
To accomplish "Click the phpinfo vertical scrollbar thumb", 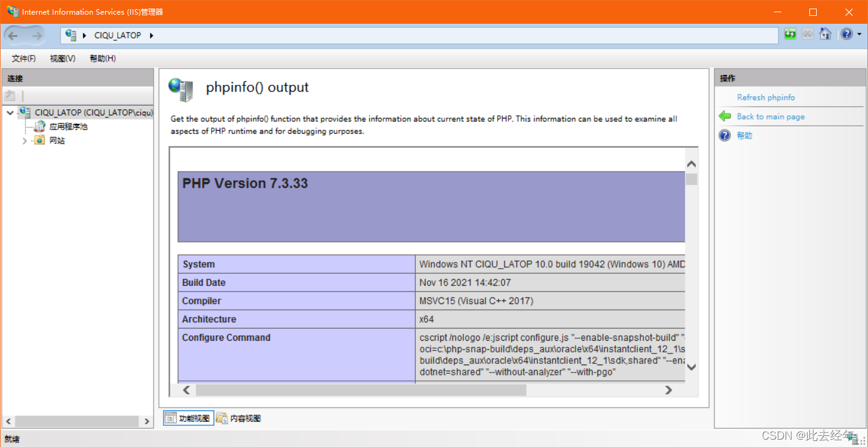I will (692, 179).
